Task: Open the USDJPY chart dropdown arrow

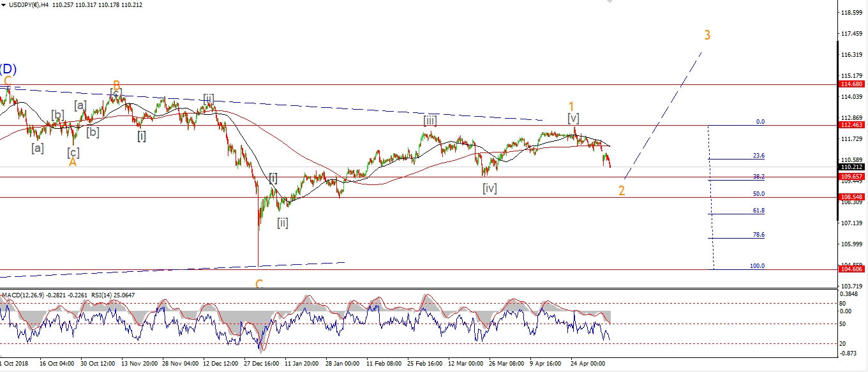Action: 4,4
